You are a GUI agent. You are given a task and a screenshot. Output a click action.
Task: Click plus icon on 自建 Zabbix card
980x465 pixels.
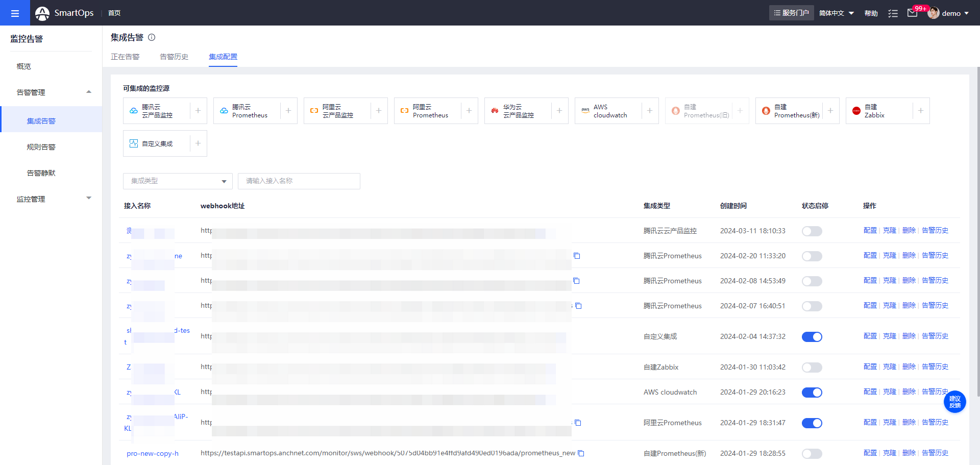click(x=920, y=111)
